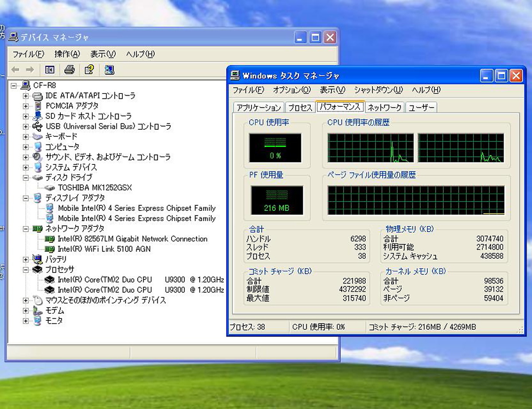
Task: Expand the USB controller node
Action: (x=26, y=126)
